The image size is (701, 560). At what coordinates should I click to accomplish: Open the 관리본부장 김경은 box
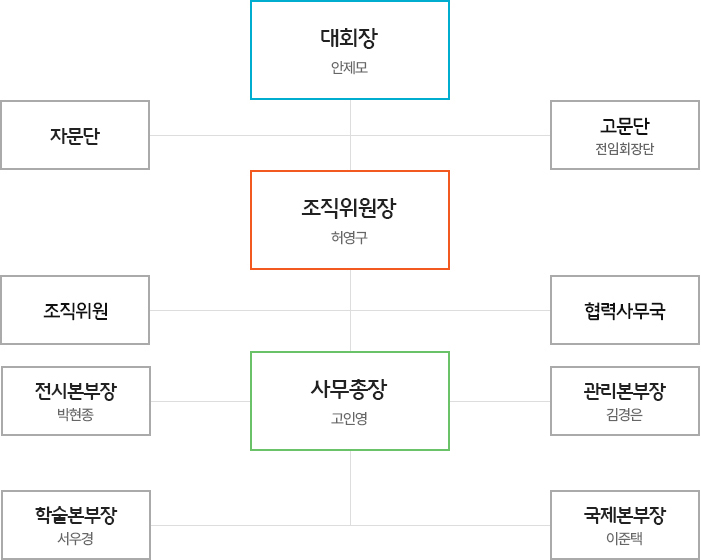tap(625, 401)
